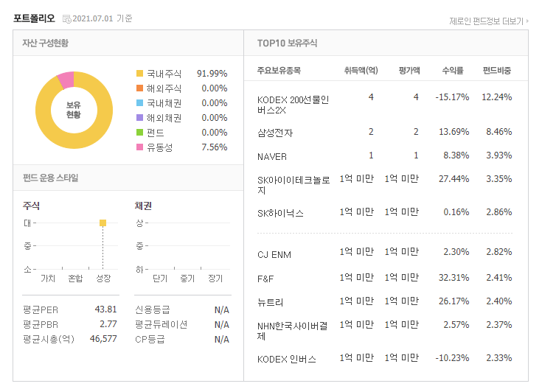Select the KODEX 인버스 stock name
542x392 pixels.
[x=287, y=359]
